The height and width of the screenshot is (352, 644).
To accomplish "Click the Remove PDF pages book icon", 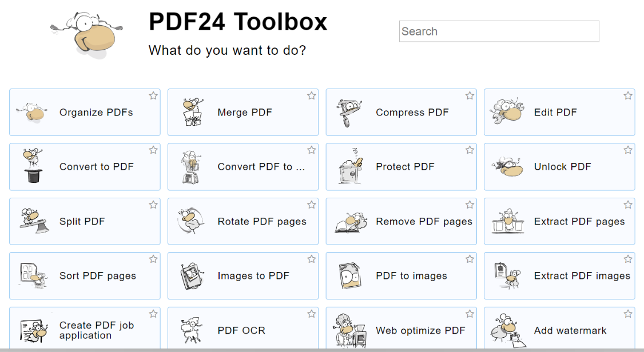I will point(351,222).
